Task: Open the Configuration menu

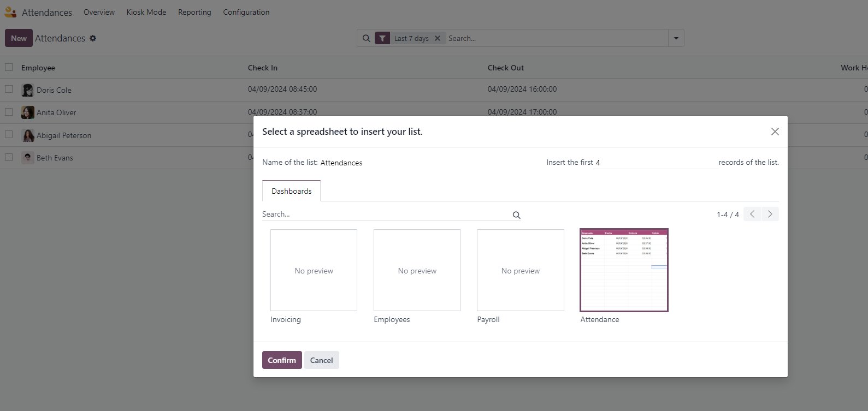Action: 246,12
